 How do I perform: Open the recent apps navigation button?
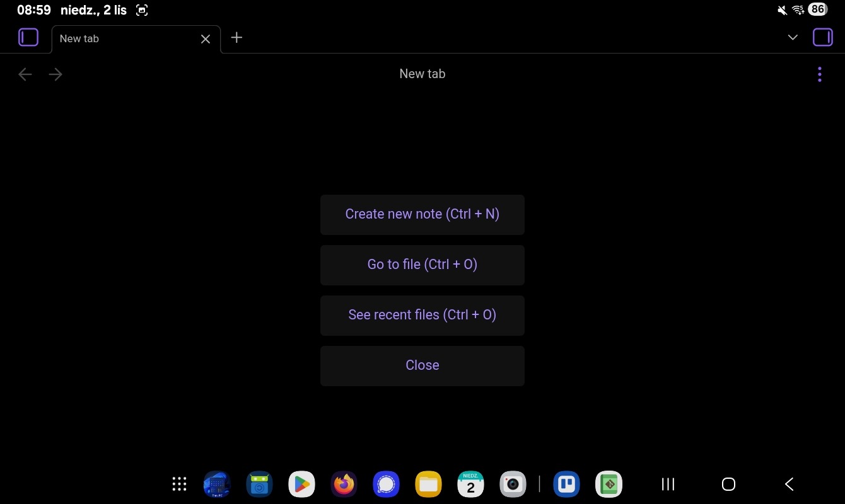coord(668,484)
